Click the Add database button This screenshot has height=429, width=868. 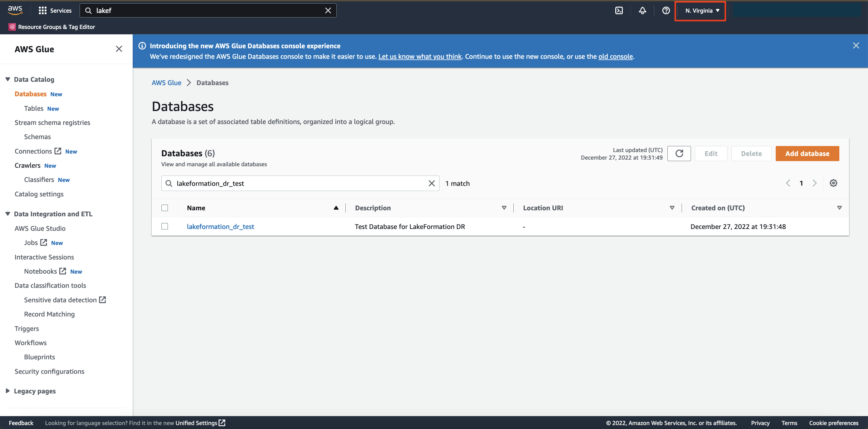click(807, 154)
